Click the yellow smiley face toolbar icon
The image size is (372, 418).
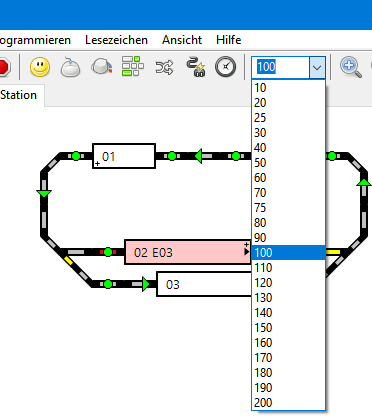[x=40, y=67]
